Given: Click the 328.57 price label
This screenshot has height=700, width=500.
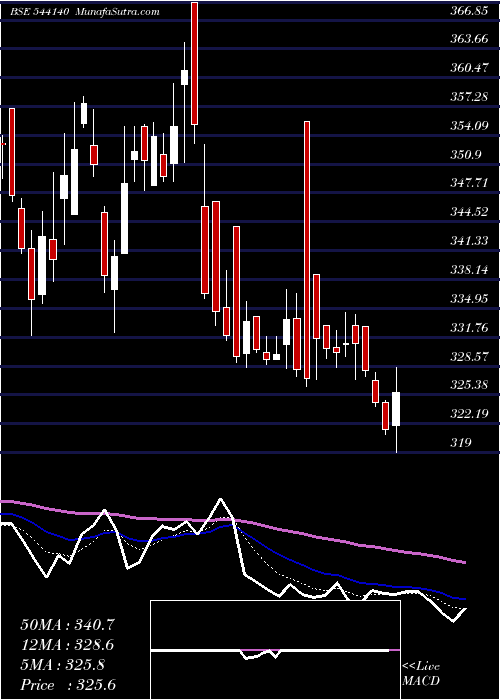Looking at the screenshot, I should pos(468,357).
